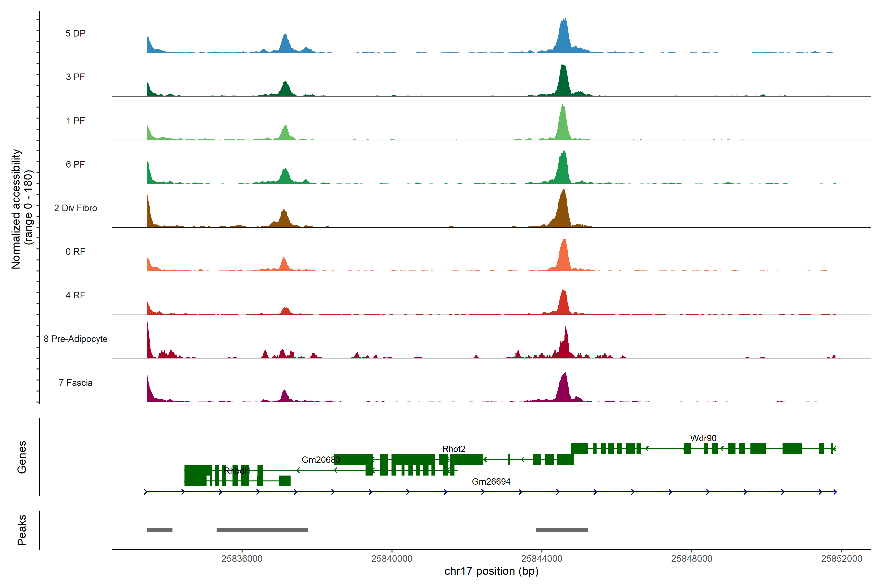The width and height of the screenshot is (882, 588).
Task: Click the Gm20683 gene label
Action: point(321,460)
